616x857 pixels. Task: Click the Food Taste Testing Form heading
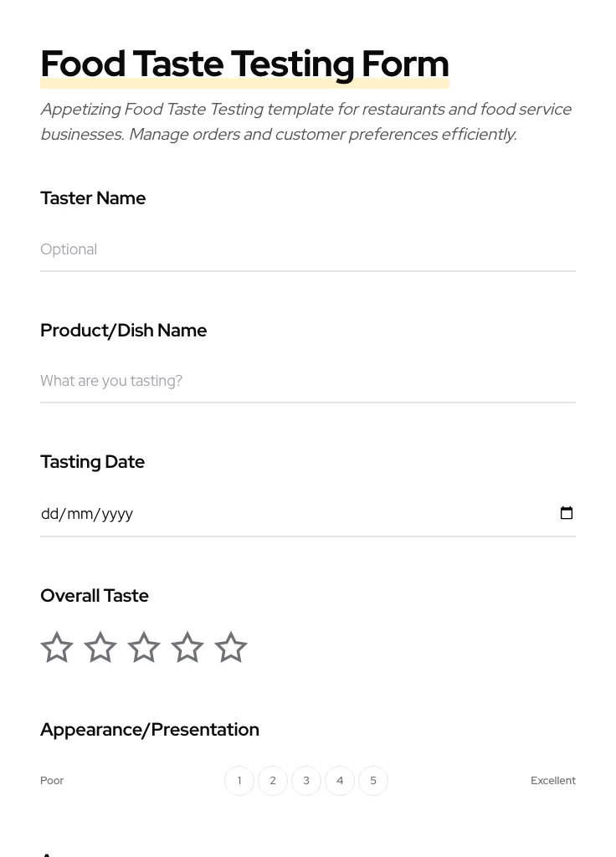[244, 64]
